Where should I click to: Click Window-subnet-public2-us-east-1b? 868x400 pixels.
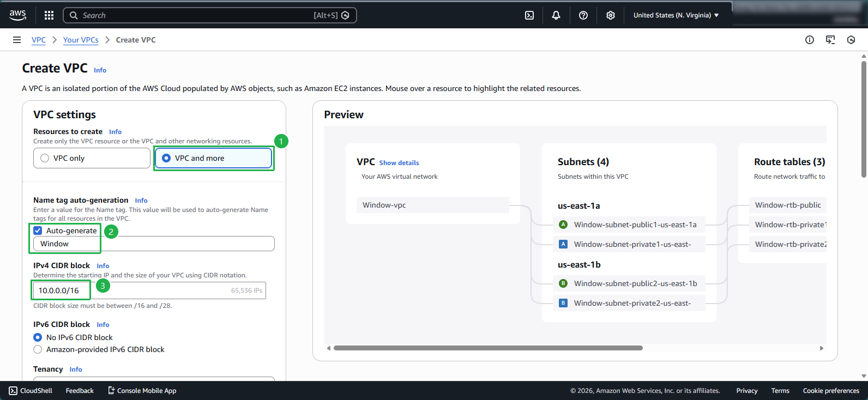(x=629, y=283)
